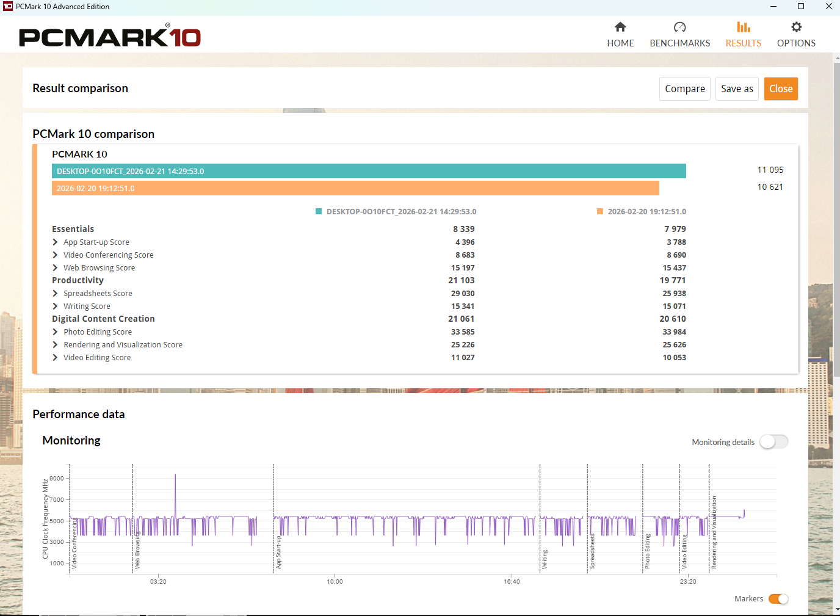This screenshot has width=840, height=616.
Task: Click the teal legend color square
Action: coord(319,212)
